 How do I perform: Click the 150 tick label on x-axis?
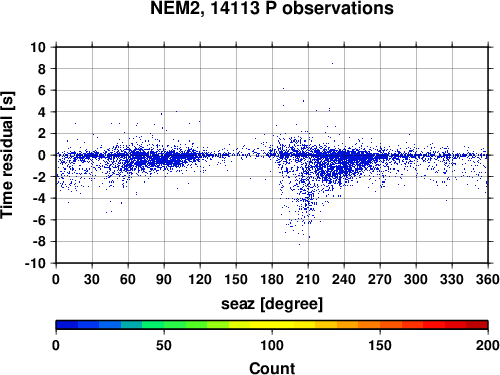click(x=236, y=279)
